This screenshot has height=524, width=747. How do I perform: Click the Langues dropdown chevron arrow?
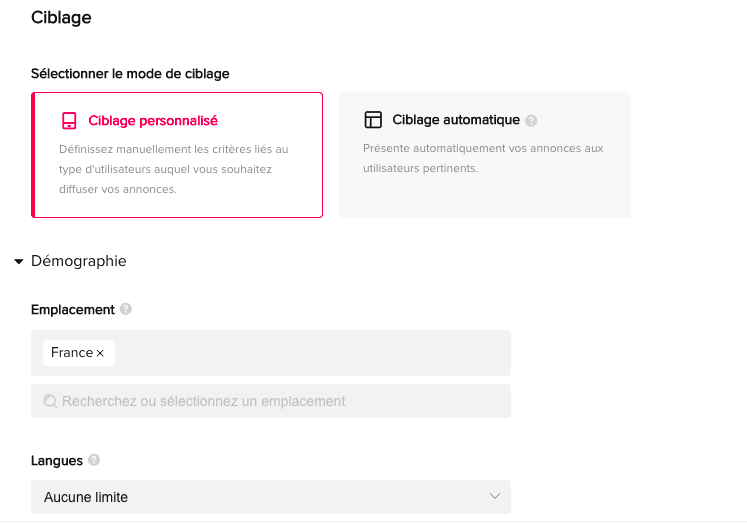pyautogui.click(x=494, y=497)
